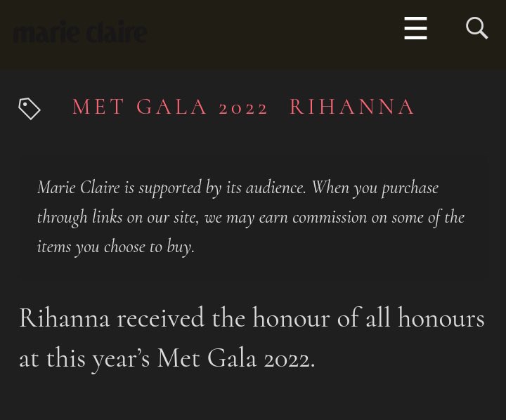This screenshot has height=420, width=506.
Task: Click the word 'audience' in disclaimer
Action: [275, 188]
